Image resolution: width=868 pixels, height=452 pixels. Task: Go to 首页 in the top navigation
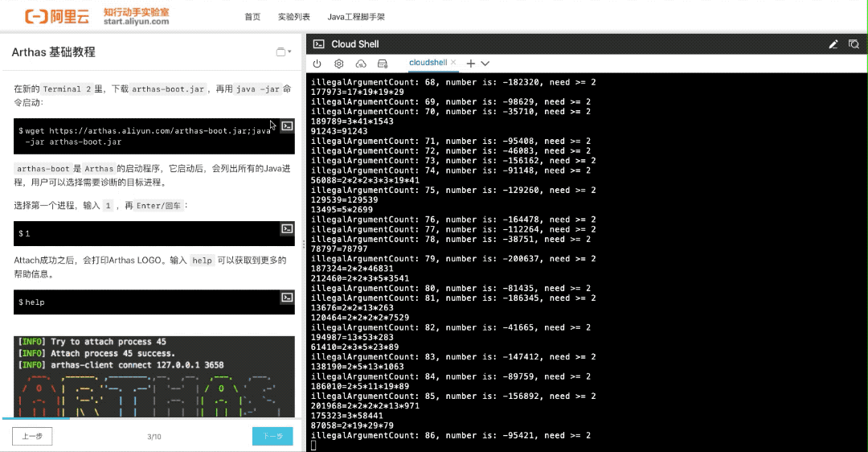coord(252,17)
